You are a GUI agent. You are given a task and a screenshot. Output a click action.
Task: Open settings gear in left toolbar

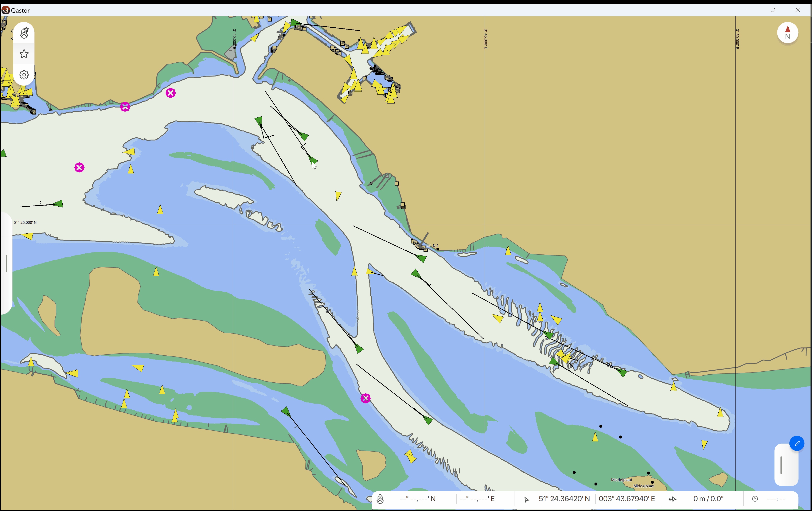tap(24, 75)
